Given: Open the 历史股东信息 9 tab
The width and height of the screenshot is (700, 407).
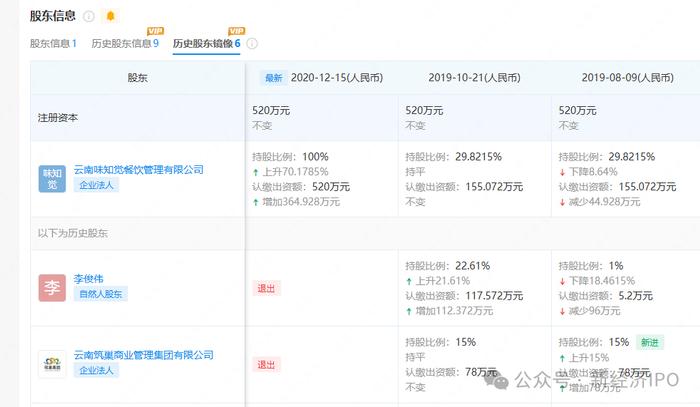Looking at the screenshot, I should point(125,43).
